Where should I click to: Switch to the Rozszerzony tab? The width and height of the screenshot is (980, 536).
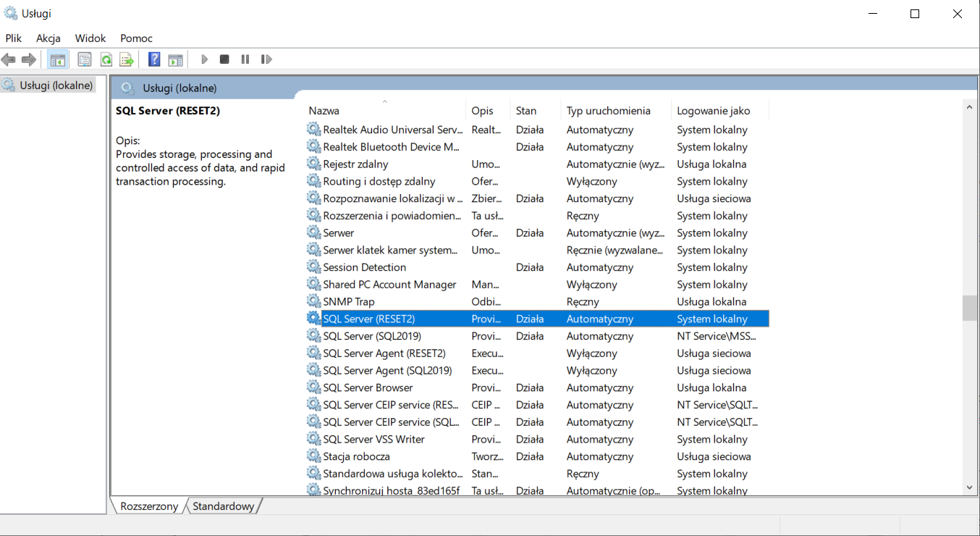click(x=149, y=506)
